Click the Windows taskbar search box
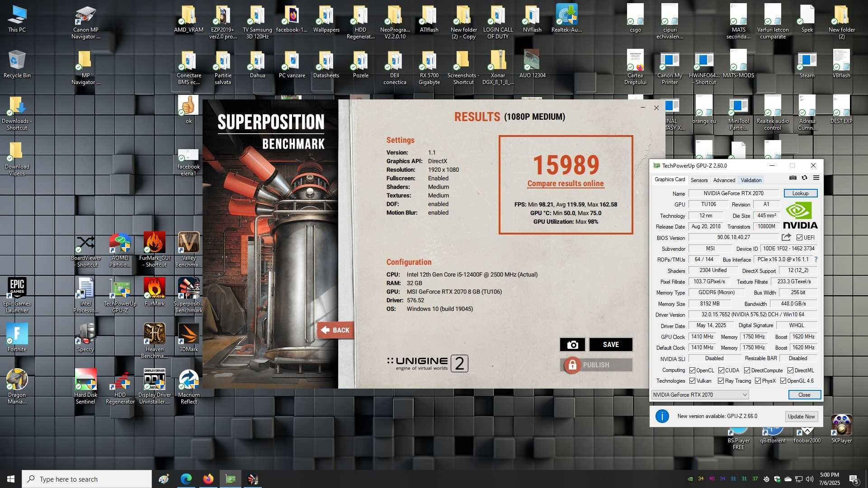The image size is (868, 488). pos(87,479)
